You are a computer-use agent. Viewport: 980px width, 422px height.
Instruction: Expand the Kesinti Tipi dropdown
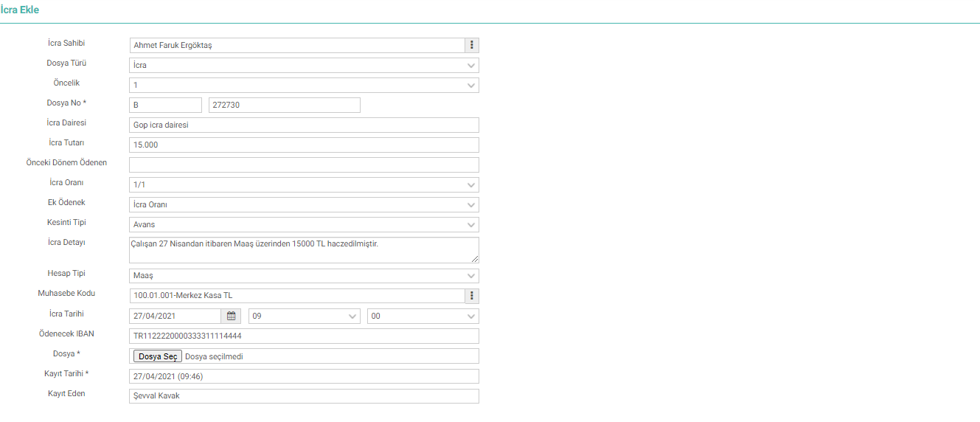pos(304,224)
